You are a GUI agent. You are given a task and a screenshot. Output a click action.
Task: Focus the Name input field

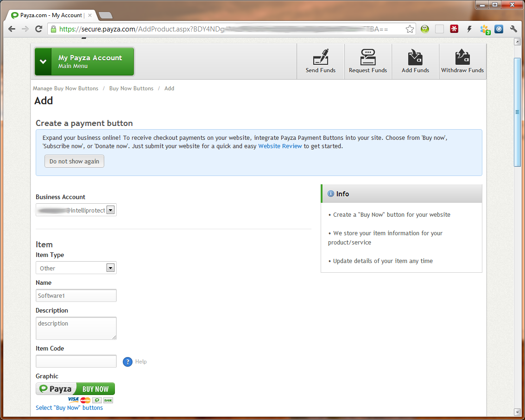pos(76,295)
